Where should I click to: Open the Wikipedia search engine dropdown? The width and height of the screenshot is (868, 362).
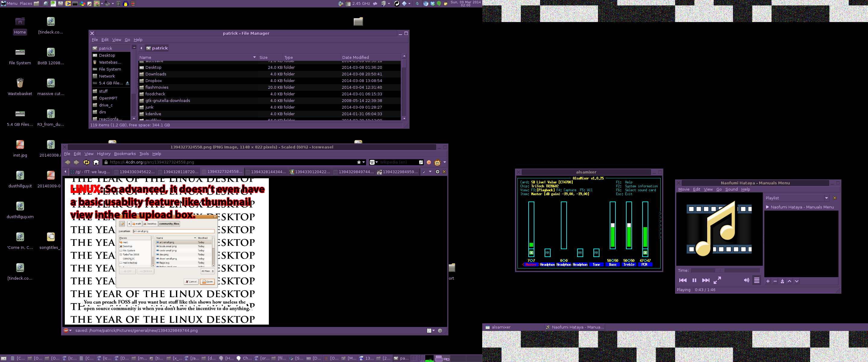pos(373,162)
